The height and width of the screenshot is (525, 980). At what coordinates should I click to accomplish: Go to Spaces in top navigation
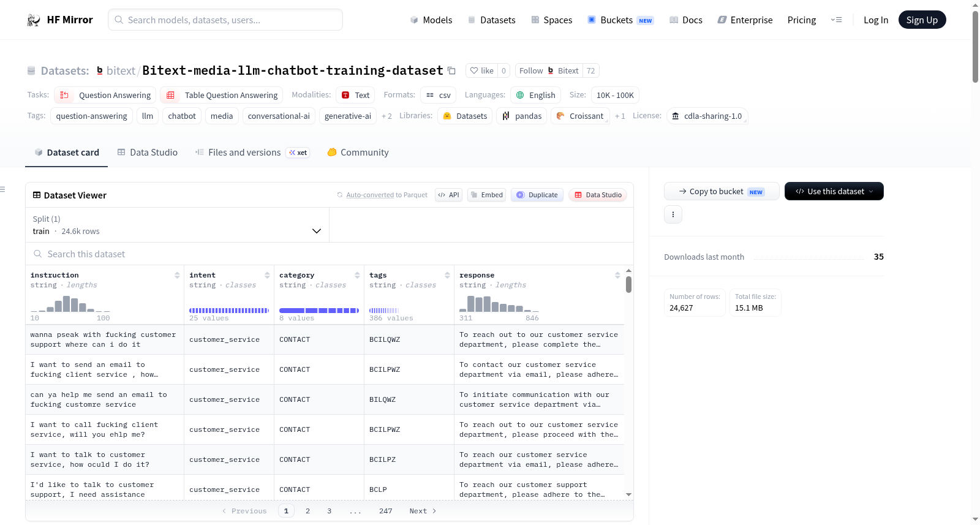tap(551, 20)
